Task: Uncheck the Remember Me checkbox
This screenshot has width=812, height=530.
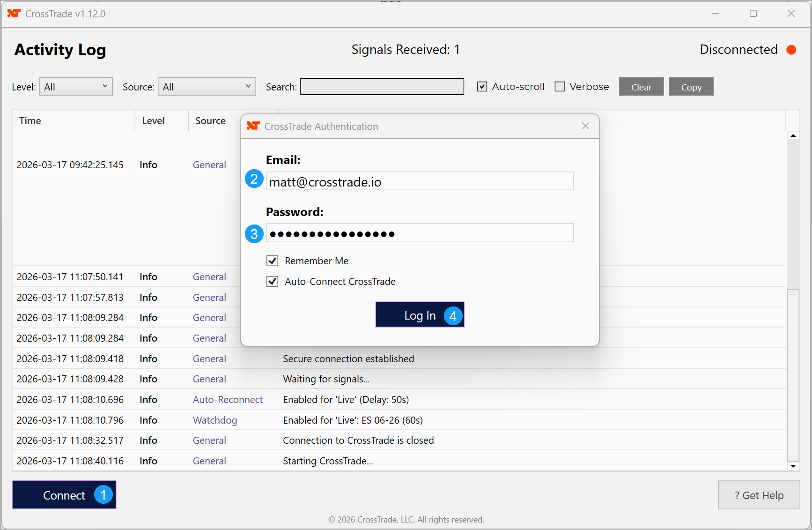Action: click(x=272, y=261)
